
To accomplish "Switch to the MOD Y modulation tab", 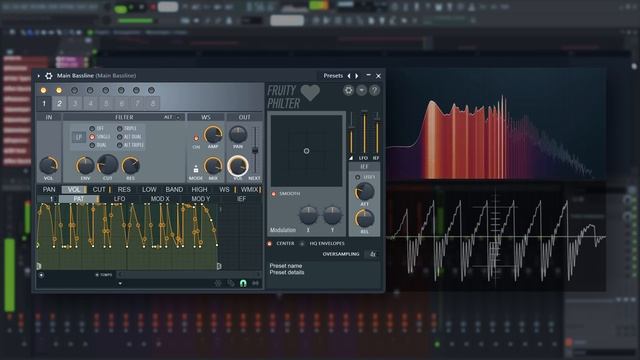I will pyautogui.click(x=201, y=199).
